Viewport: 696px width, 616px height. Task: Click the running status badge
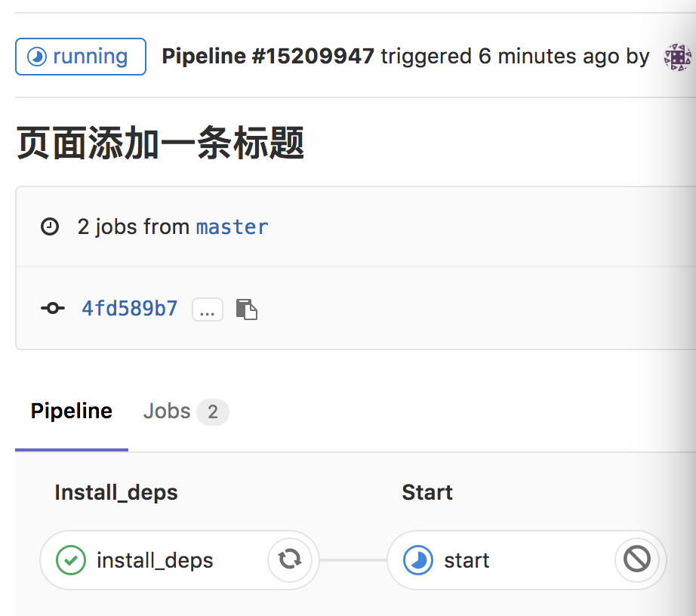pyautogui.click(x=81, y=57)
